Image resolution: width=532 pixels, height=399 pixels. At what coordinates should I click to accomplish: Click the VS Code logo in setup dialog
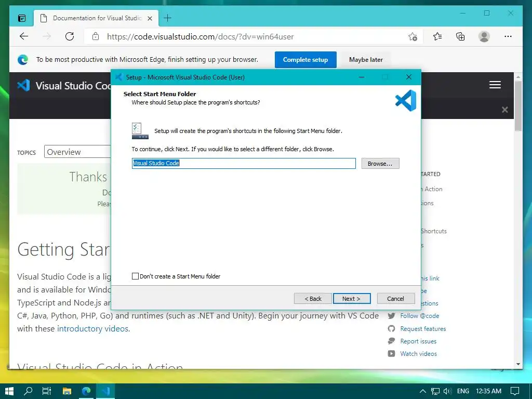click(406, 101)
